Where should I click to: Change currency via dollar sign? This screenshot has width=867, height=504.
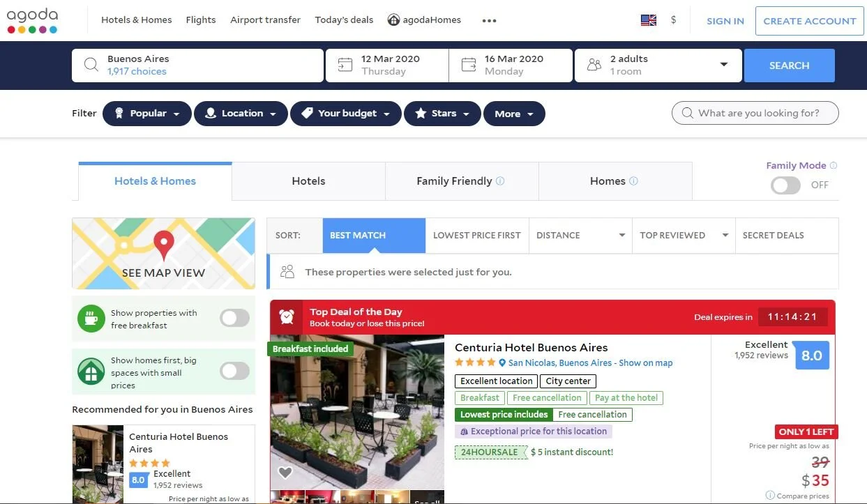(x=673, y=20)
